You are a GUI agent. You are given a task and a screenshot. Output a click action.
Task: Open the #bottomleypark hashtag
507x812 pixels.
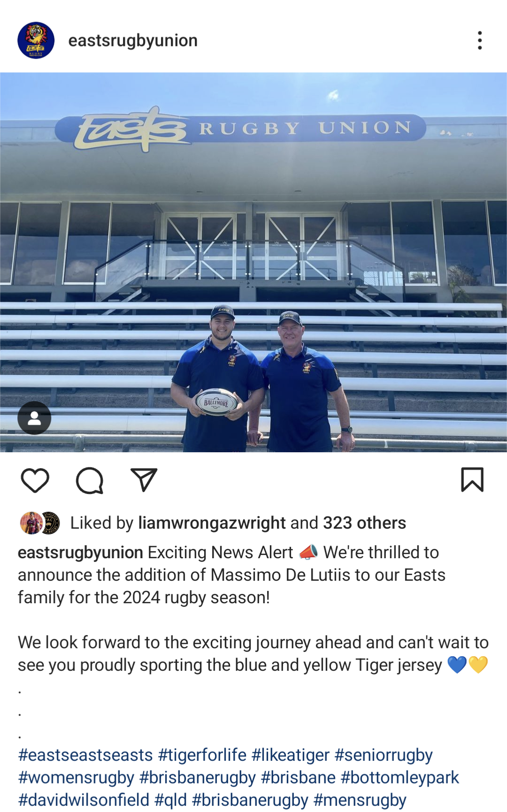[x=399, y=778]
